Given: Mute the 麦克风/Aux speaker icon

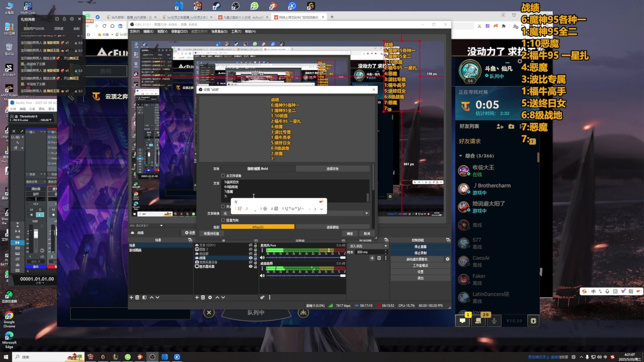Looking at the screenshot, I should pos(262,258).
